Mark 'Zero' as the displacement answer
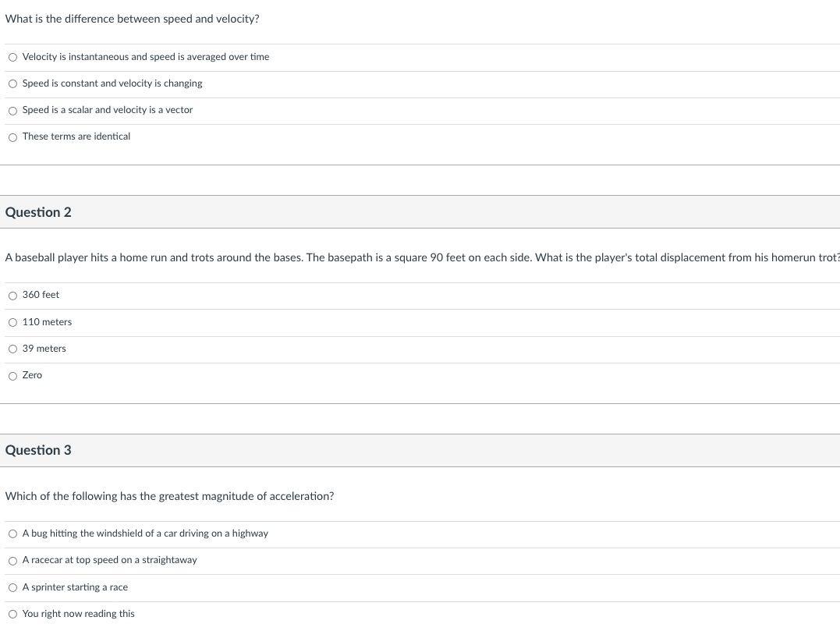The image size is (840, 631). point(12,376)
